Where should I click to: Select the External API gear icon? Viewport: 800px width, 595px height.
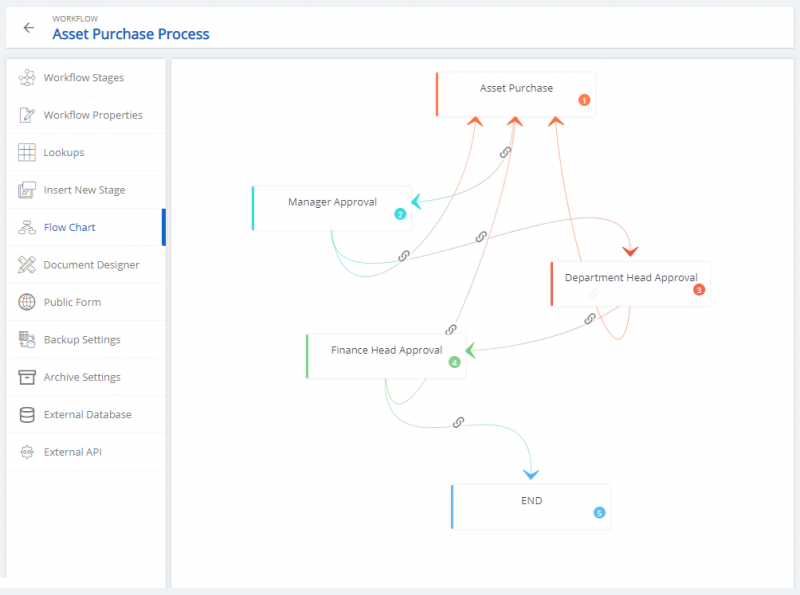(25, 452)
